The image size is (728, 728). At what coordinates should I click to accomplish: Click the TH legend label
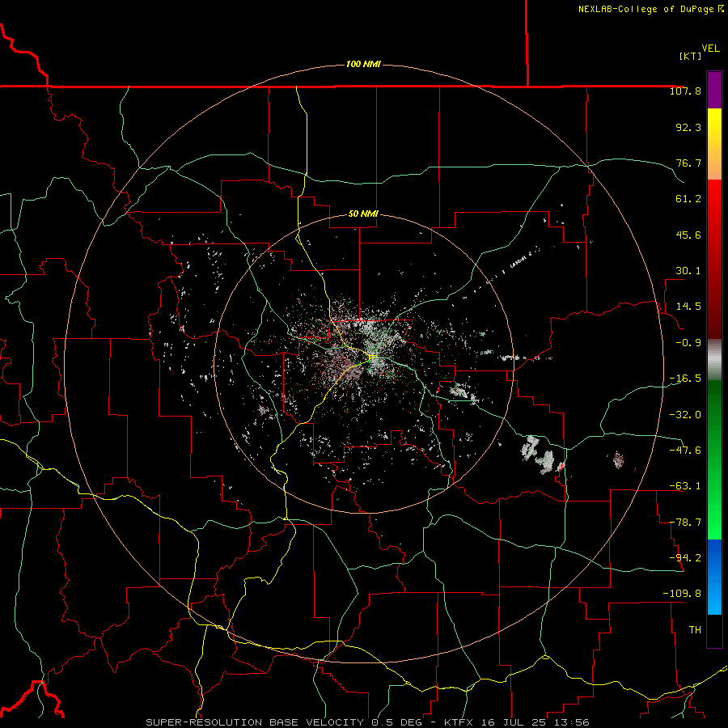point(695,630)
